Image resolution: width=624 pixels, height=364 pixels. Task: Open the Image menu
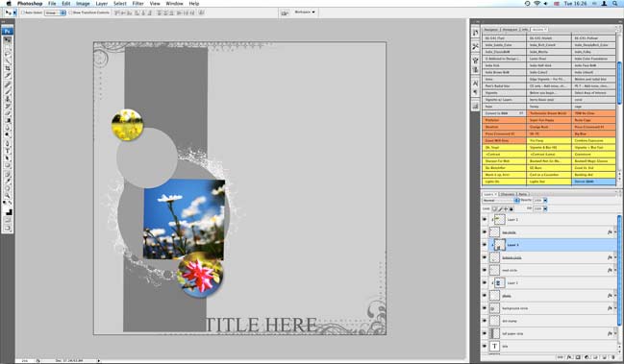pos(83,4)
